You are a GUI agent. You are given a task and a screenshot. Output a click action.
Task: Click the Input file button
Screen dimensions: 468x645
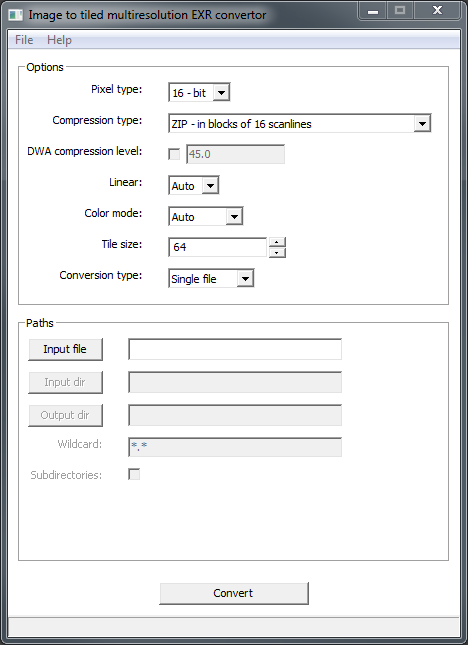click(x=65, y=349)
